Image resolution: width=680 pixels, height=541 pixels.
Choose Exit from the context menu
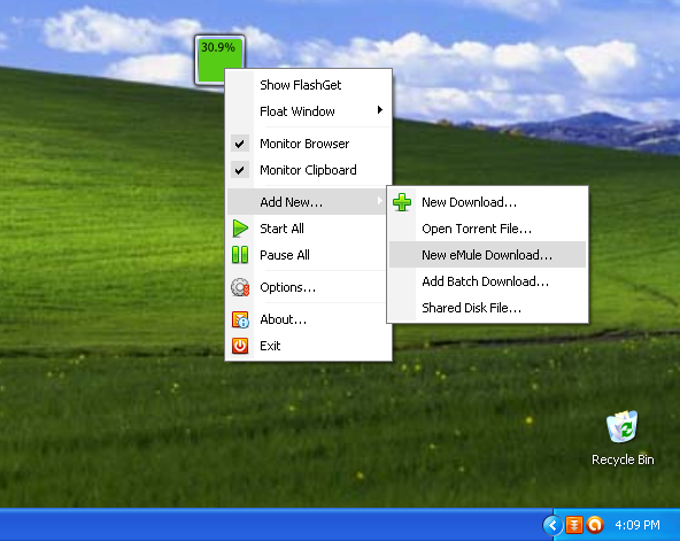[x=308, y=346]
